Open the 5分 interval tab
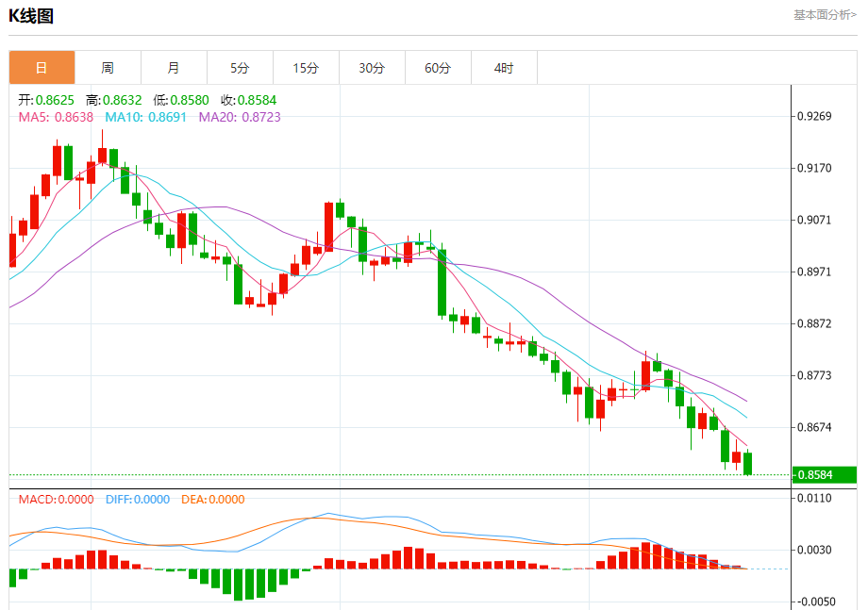 (240, 68)
